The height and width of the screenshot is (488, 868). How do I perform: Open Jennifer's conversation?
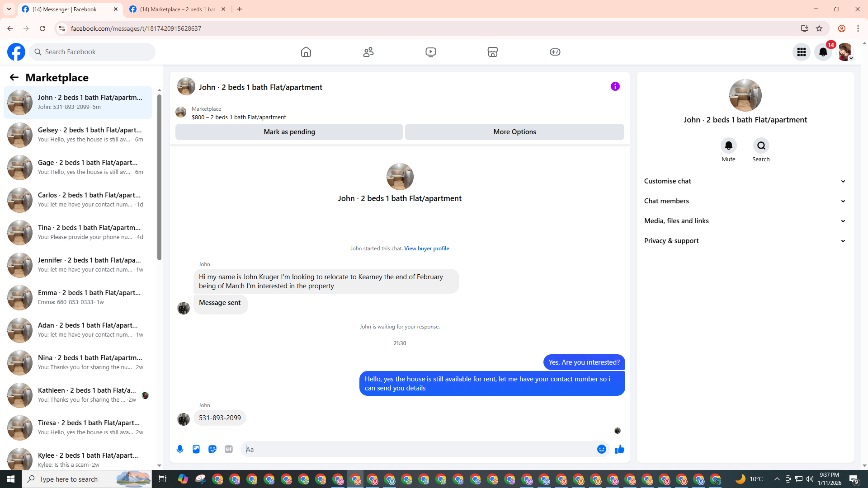tap(78, 265)
